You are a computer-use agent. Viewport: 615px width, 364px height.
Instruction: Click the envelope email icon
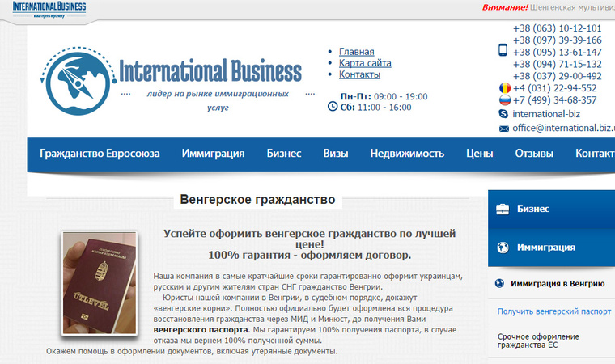tap(503, 129)
